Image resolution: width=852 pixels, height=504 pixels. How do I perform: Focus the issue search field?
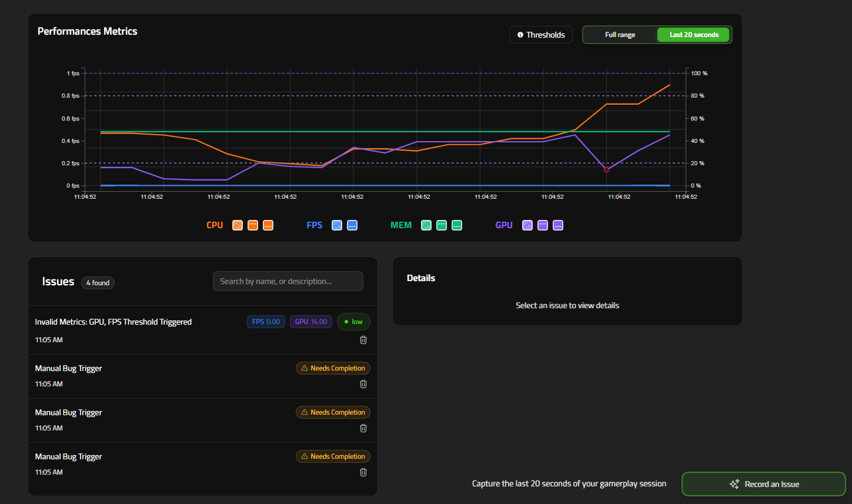288,281
